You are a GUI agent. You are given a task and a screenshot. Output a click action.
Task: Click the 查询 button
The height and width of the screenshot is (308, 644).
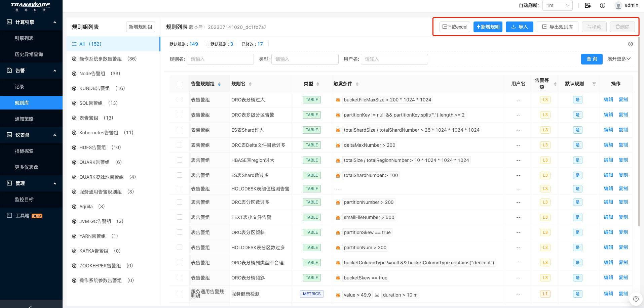pyautogui.click(x=592, y=59)
